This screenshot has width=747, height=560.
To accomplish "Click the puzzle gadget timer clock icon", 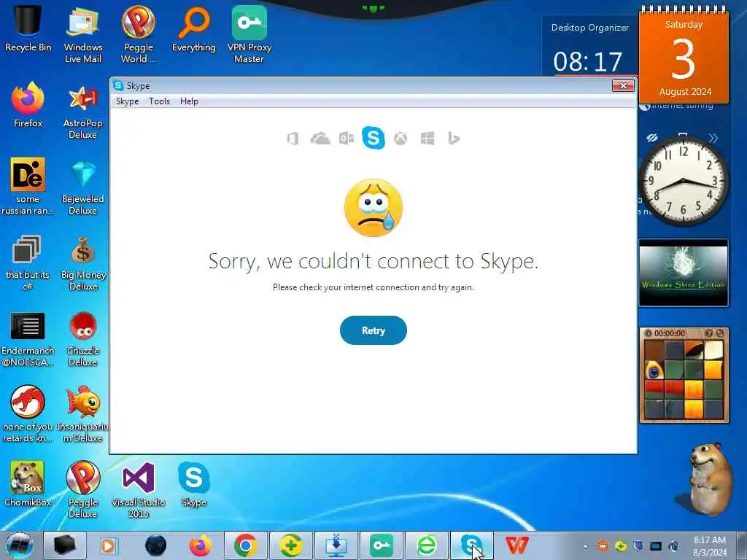I will (649, 333).
